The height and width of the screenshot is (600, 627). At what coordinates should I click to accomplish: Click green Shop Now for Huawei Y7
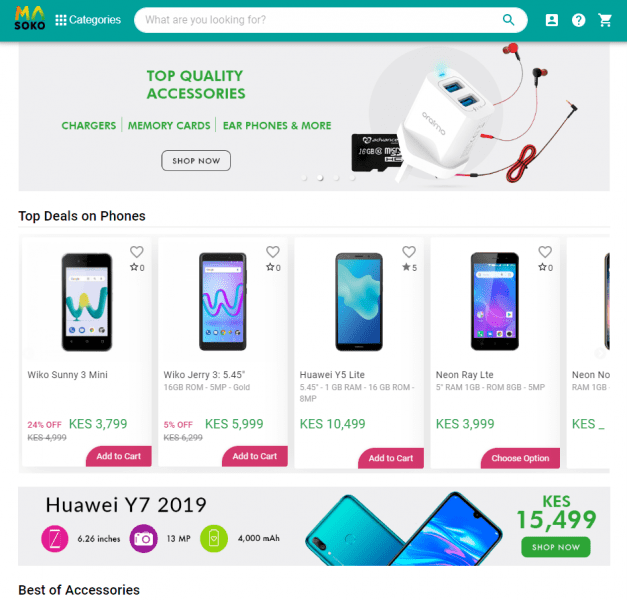click(x=556, y=547)
